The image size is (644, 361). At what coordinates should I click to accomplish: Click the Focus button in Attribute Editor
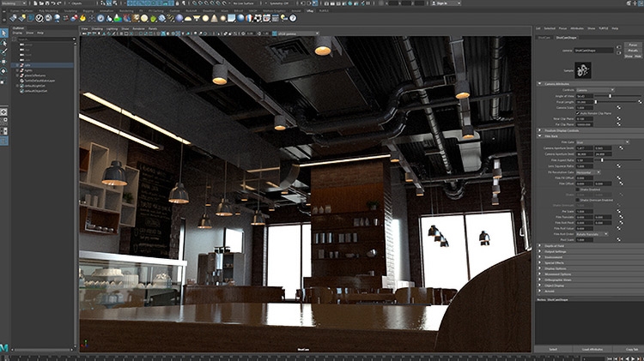[633, 45]
